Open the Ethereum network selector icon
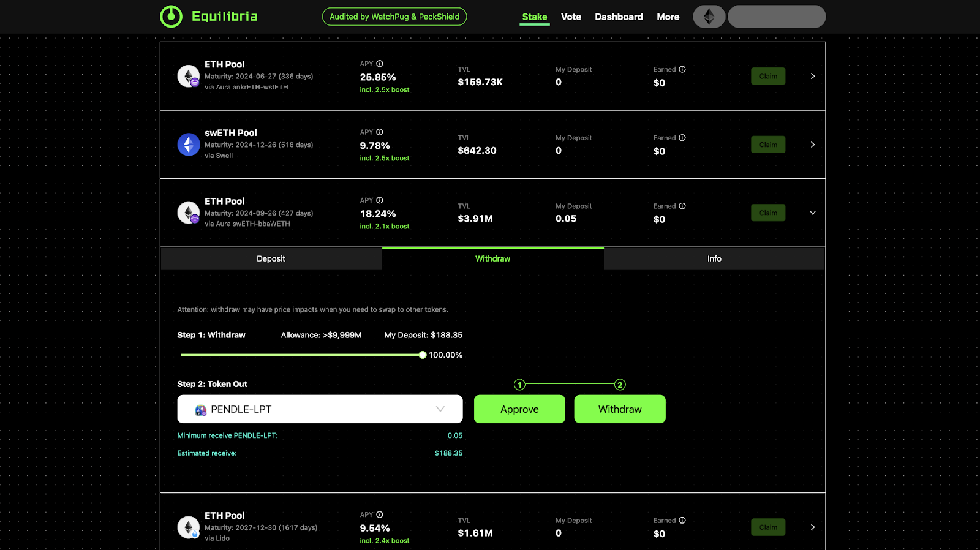 tap(709, 17)
